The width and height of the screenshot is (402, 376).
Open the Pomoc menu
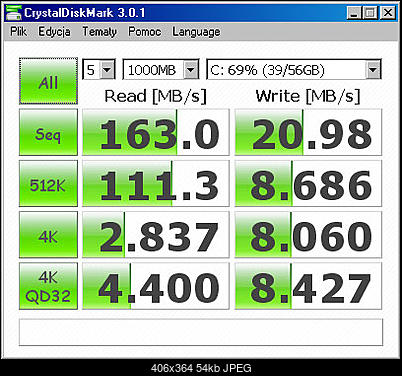tap(145, 32)
